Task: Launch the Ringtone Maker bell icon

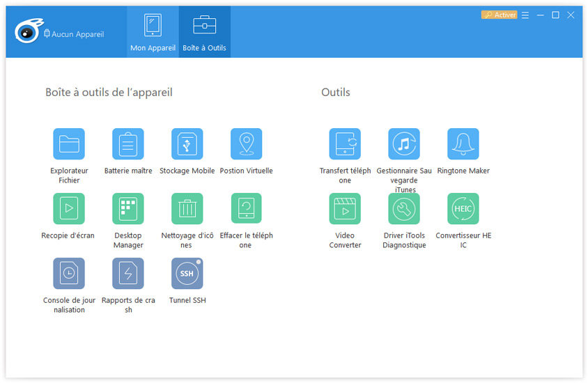Action: (x=463, y=144)
